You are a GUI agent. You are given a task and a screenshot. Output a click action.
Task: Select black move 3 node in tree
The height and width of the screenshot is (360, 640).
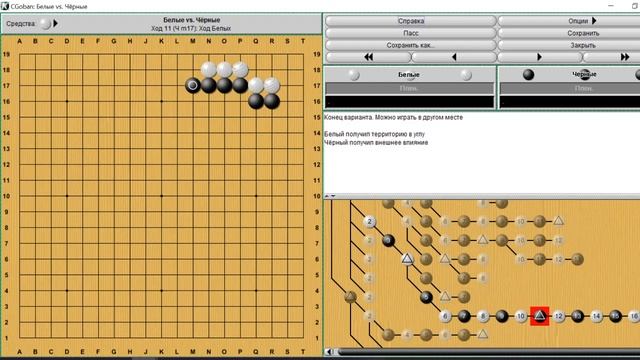point(388,240)
